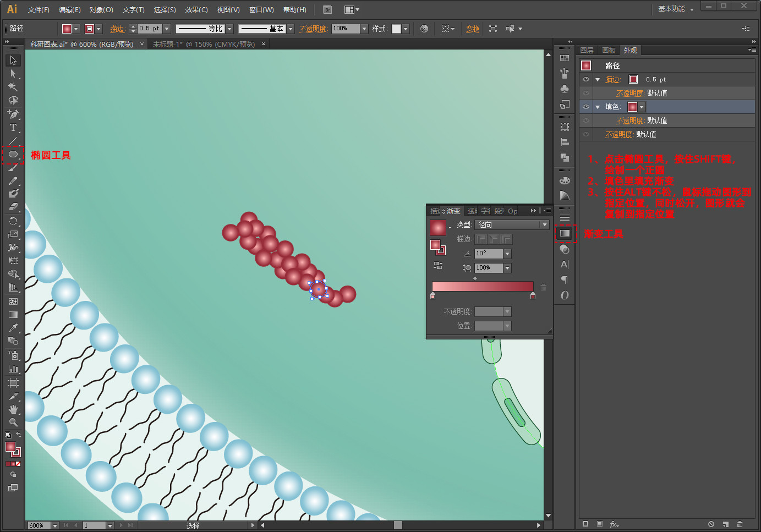Select the Paintbrush tool
The width and height of the screenshot is (761, 532).
pyautogui.click(x=13, y=168)
